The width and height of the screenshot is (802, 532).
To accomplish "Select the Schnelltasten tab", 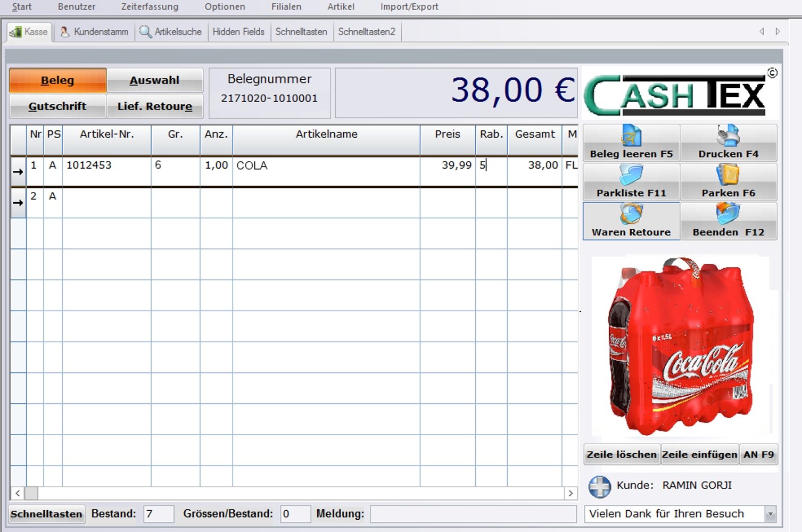I will coord(301,32).
